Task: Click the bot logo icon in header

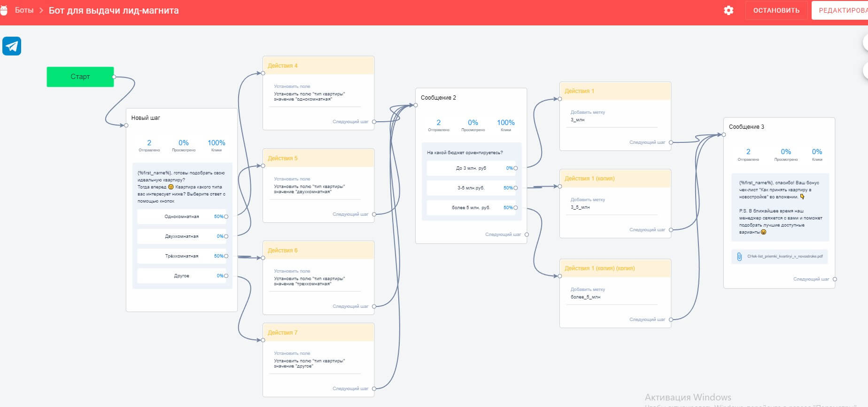Action: 4,10
